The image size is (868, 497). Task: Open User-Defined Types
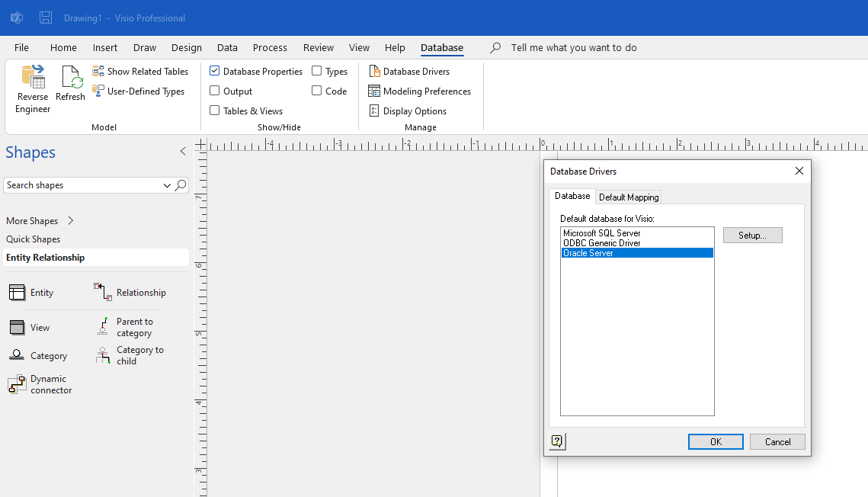coord(139,91)
